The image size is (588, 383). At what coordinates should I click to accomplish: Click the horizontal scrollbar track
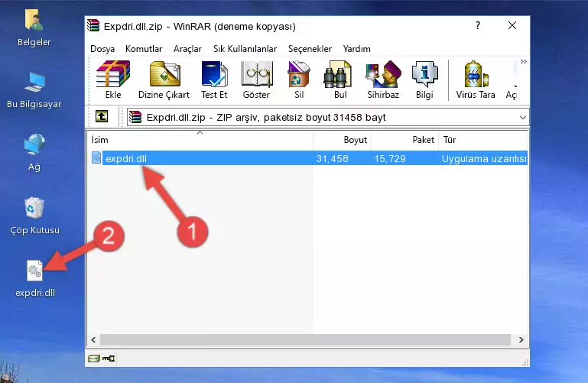pos(305,340)
